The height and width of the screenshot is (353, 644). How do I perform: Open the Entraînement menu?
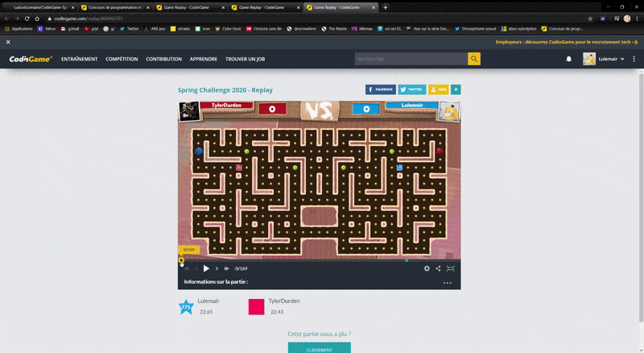[79, 60]
